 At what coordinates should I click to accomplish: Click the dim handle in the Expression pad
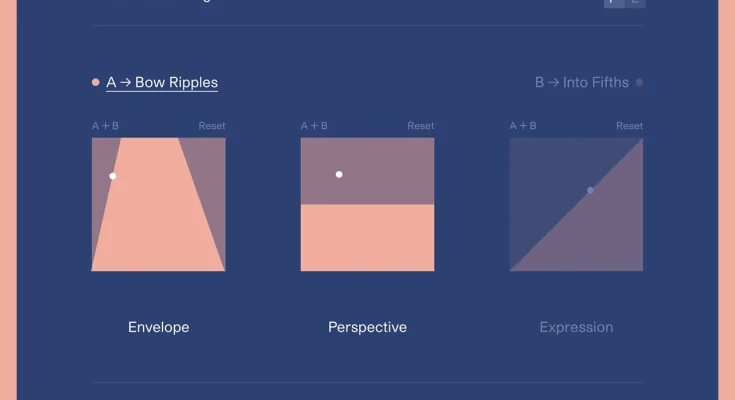[x=590, y=190]
